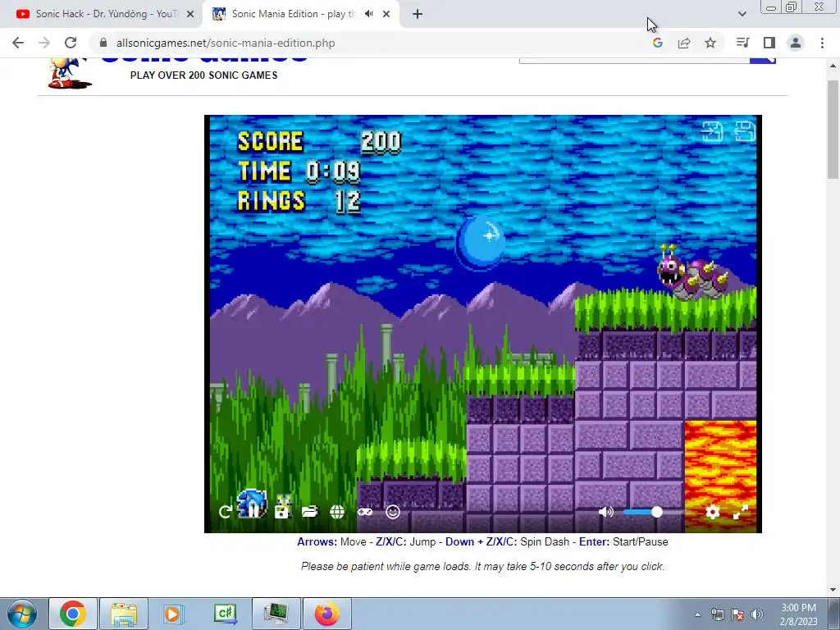Open the load file folder icon

point(309,512)
